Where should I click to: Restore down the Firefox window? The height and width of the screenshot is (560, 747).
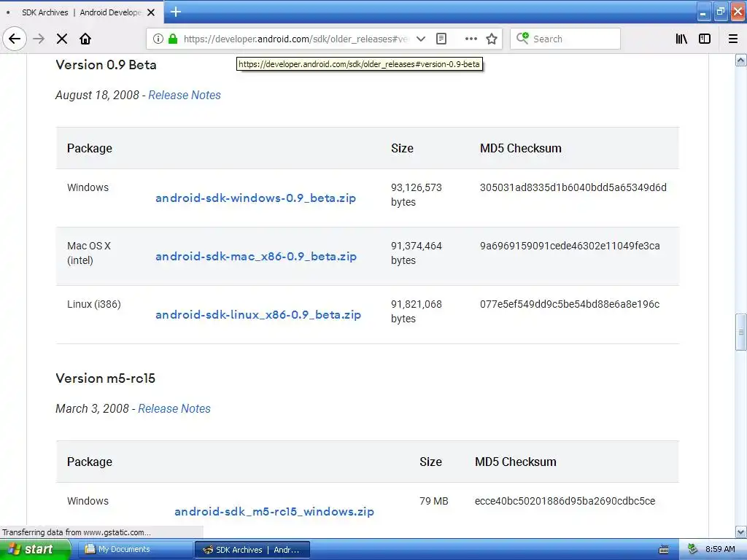720,12
